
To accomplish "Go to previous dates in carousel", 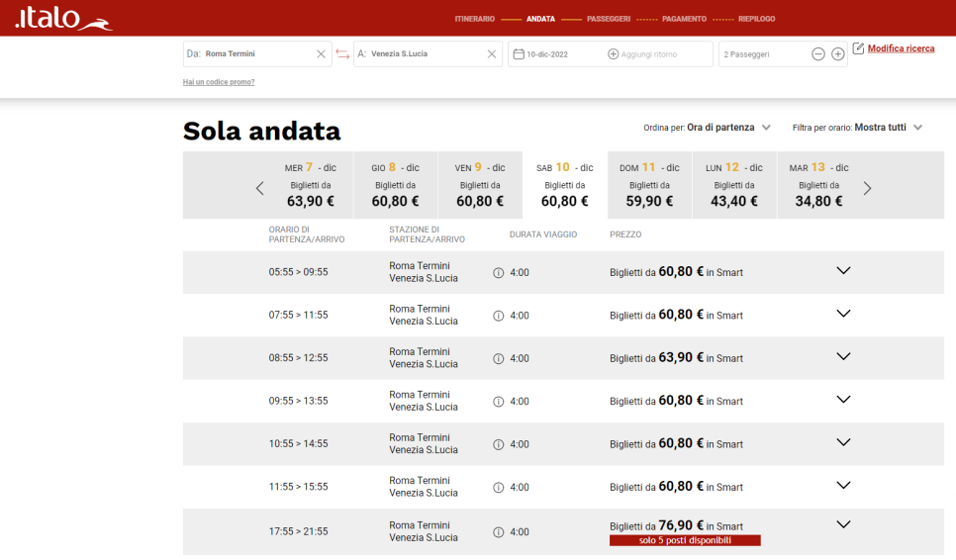I will (x=259, y=188).
